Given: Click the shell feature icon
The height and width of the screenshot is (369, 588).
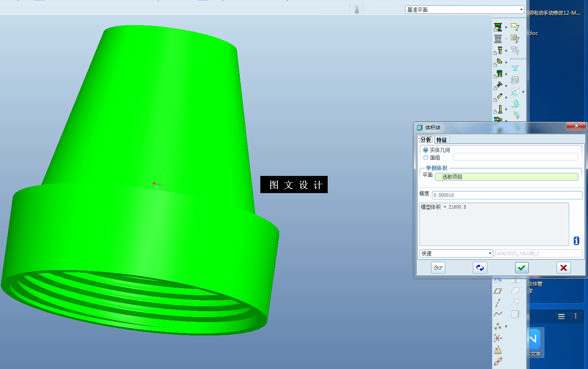Looking at the screenshot, I should point(515,80).
